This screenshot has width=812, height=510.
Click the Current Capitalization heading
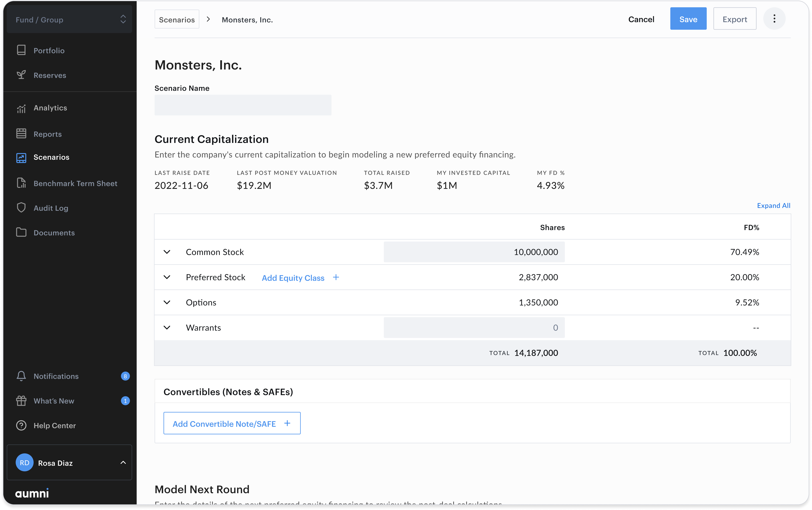coord(212,139)
